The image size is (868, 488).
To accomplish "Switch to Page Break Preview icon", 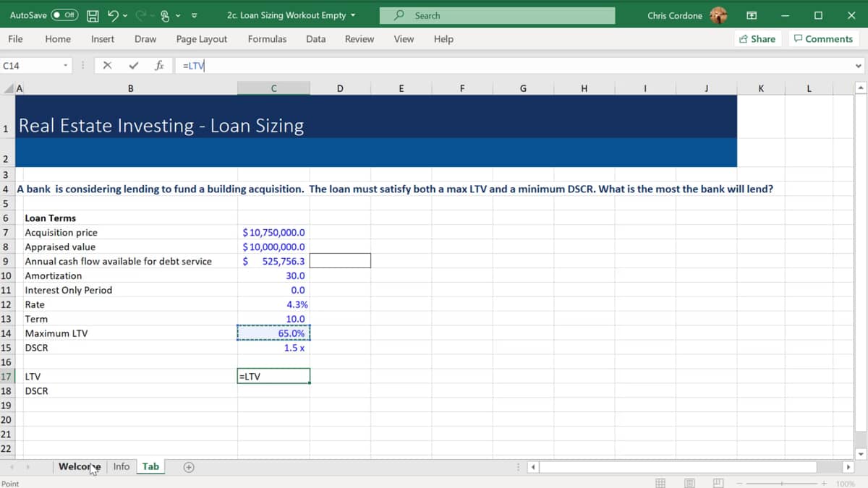I will pyautogui.click(x=718, y=482).
